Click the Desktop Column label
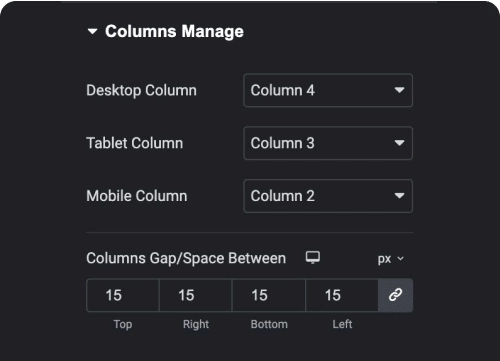Screen dimensions: 500x361 point(141,91)
